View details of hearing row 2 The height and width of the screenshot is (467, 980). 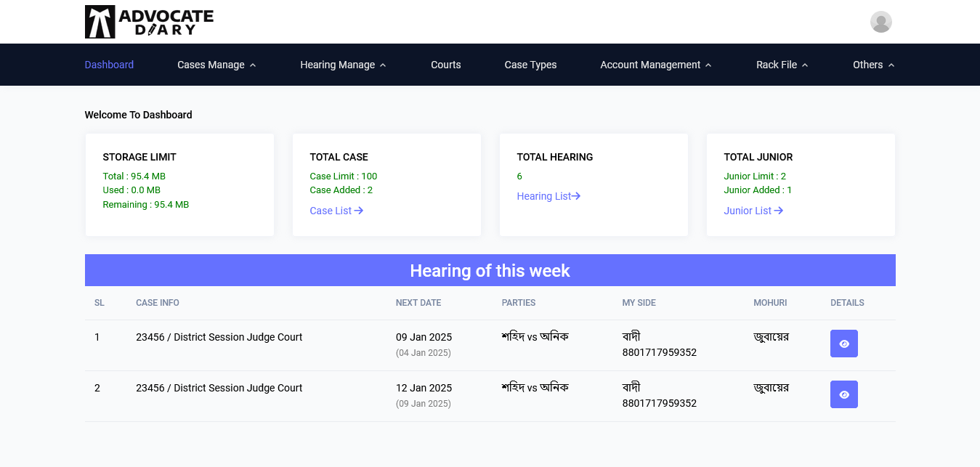[843, 394]
